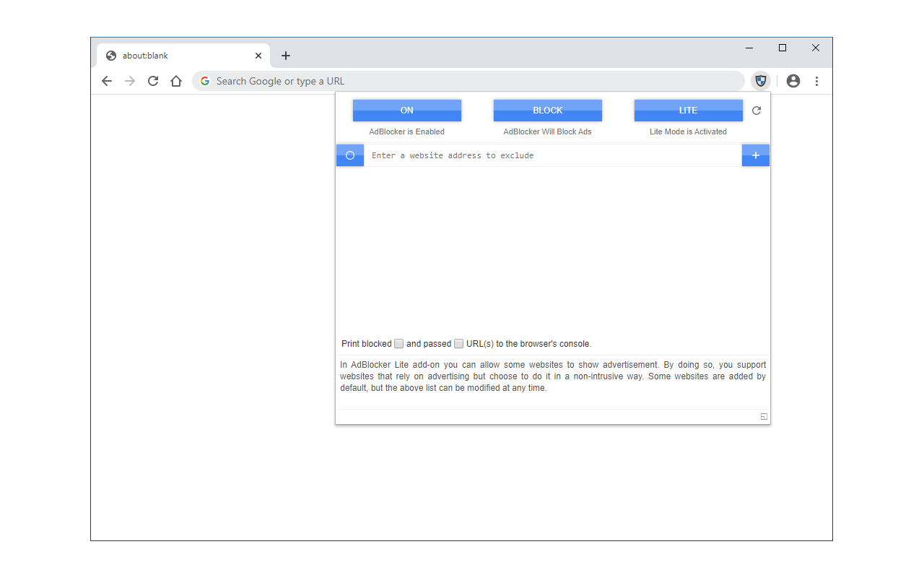Click the browser reload page icon
This screenshot has height=578, width=924.
click(x=152, y=81)
